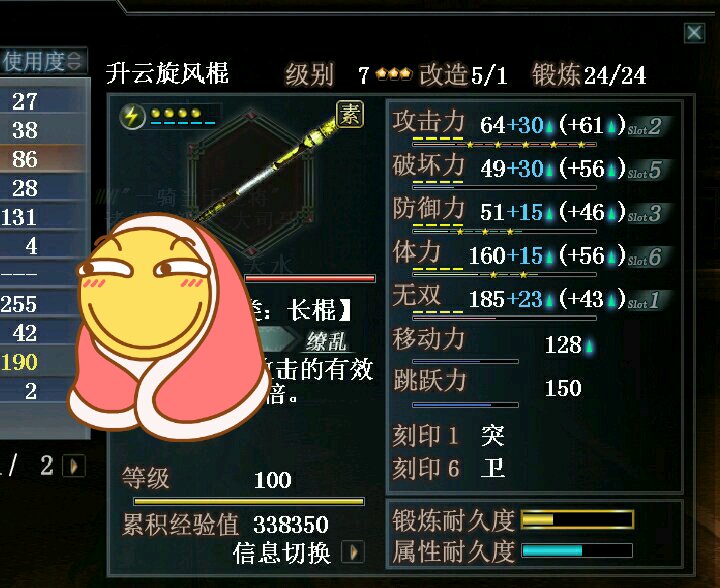Select the Slot 2 attack power badge
This screenshot has height=588, width=720.
646,127
